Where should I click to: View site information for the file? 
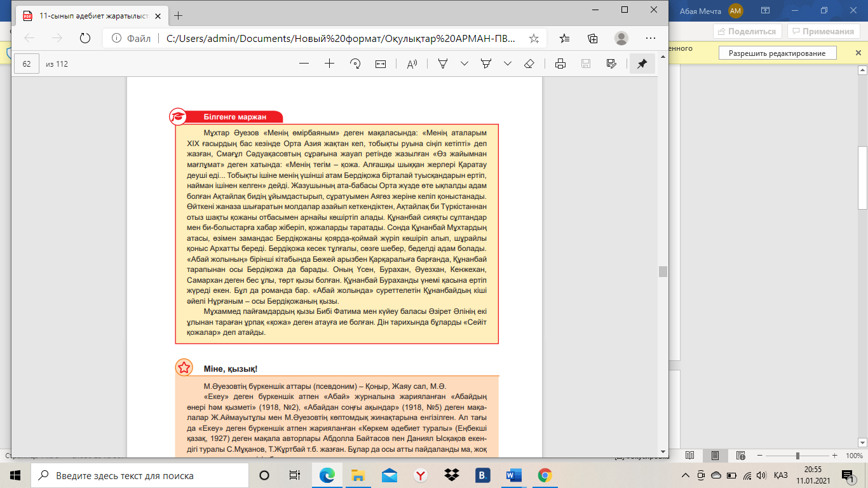coord(116,38)
